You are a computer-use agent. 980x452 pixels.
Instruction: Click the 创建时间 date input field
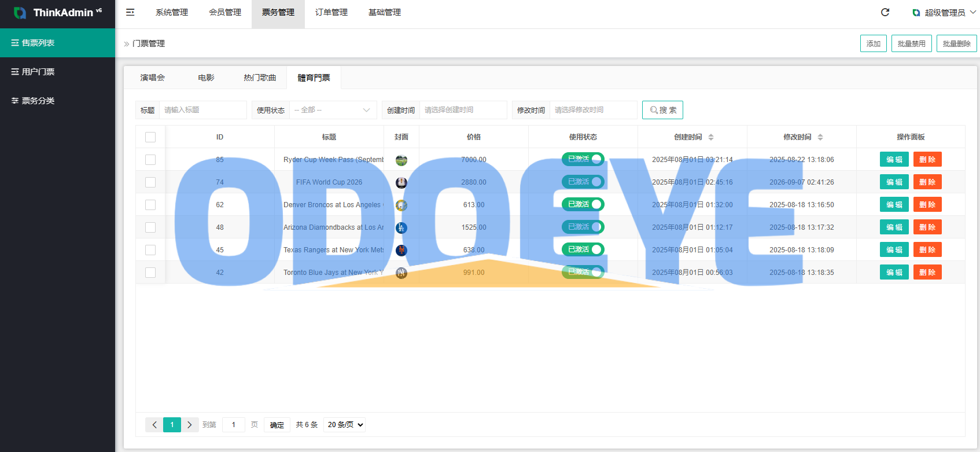(463, 110)
